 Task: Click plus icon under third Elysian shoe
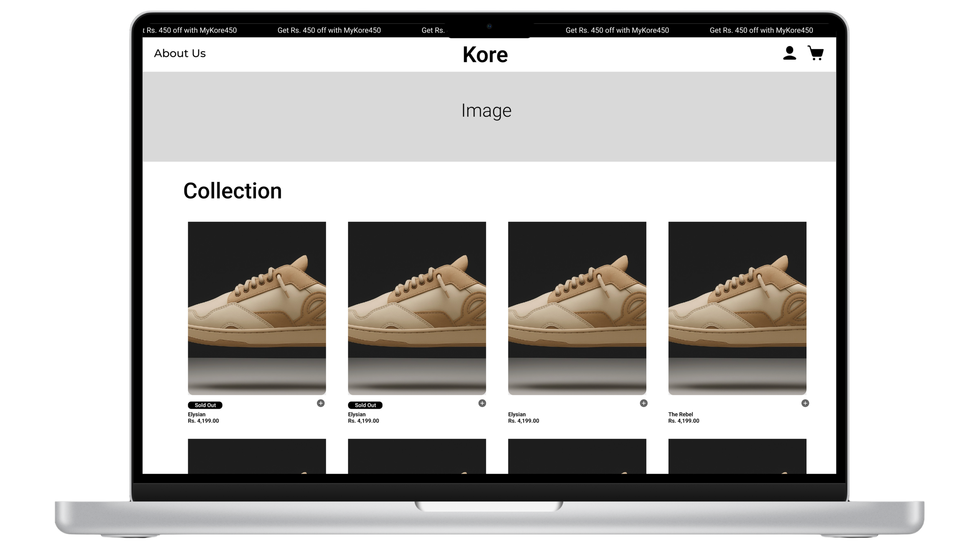click(644, 403)
